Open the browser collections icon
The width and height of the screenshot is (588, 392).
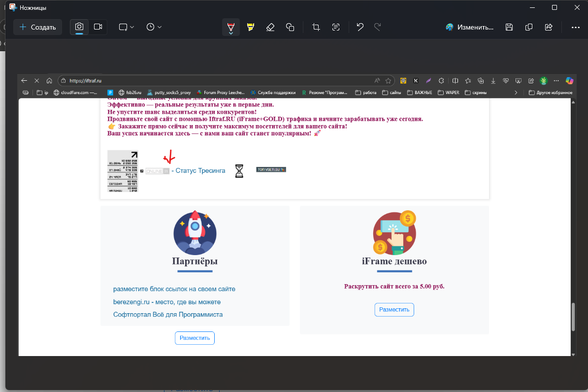pos(481,81)
